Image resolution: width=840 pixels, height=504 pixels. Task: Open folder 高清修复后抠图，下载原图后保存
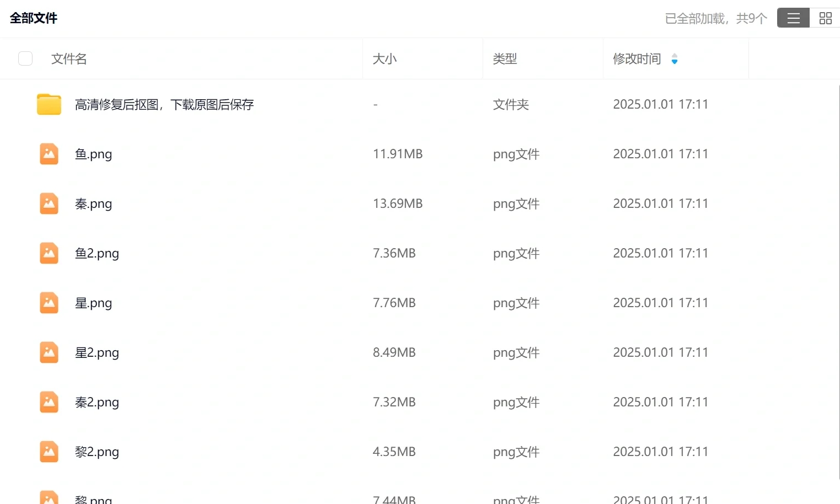(x=164, y=104)
